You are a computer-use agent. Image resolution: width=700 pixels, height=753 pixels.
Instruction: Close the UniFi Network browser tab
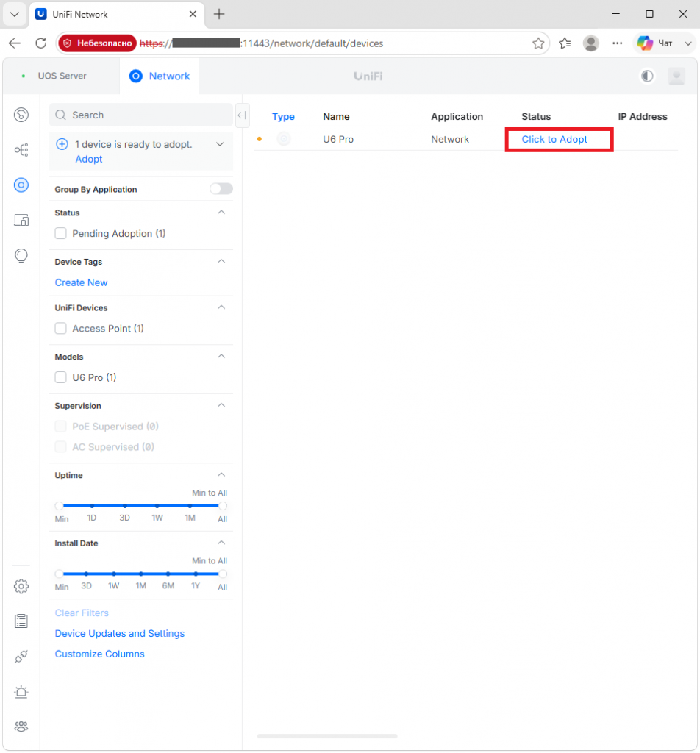click(193, 14)
